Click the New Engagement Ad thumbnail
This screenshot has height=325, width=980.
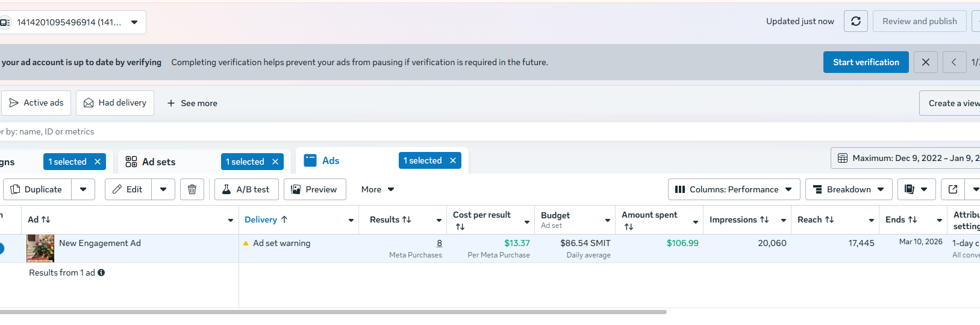pos(40,248)
